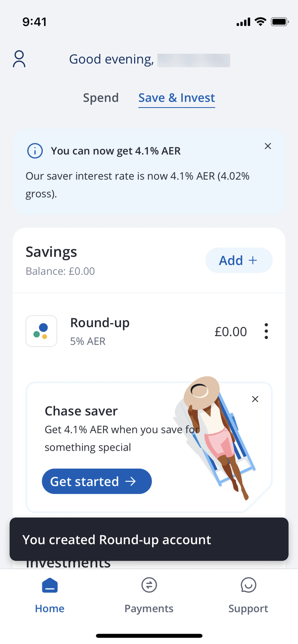Tap Get started on Chase saver
The width and height of the screenshot is (298, 644).
pyautogui.click(x=97, y=481)
